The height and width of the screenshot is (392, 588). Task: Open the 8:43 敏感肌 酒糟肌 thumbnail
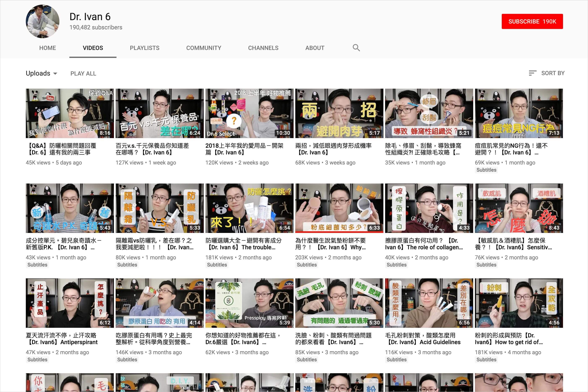click(519, 208)
